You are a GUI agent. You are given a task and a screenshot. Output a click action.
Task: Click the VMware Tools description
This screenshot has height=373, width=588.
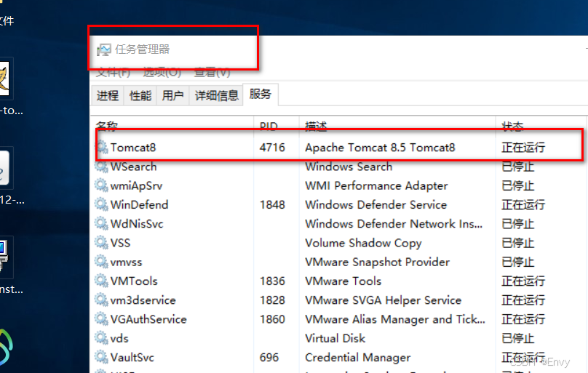[x=343, y=281]
